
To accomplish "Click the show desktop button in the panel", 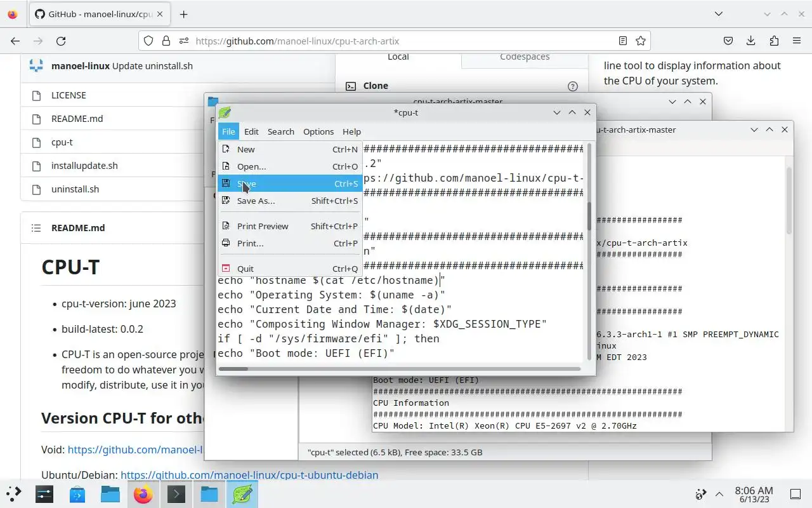I will (796, 494).
